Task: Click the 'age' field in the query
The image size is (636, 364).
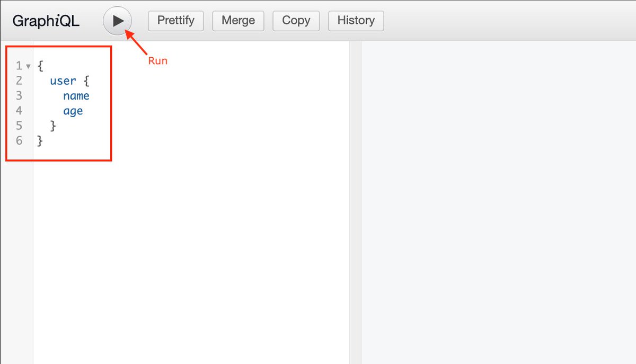Action: (x=73, y=111)
